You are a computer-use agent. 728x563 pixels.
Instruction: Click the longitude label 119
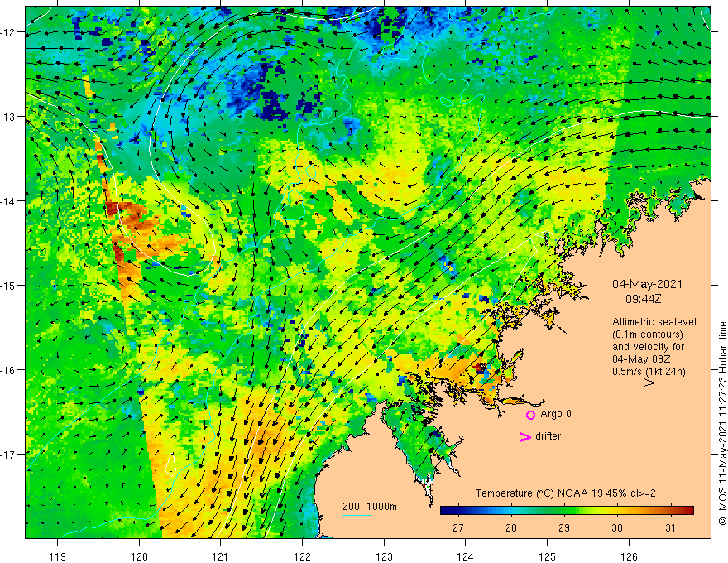click(58, 556)
